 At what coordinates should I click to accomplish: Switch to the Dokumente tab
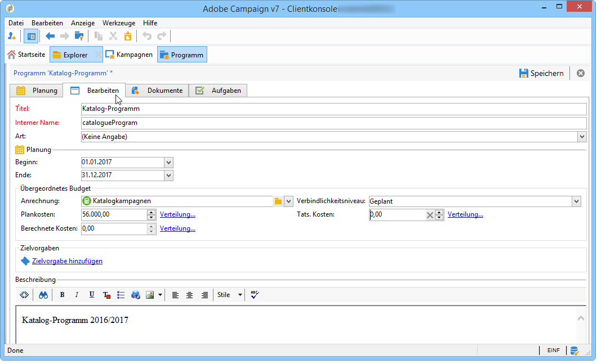tap(157, 92)
